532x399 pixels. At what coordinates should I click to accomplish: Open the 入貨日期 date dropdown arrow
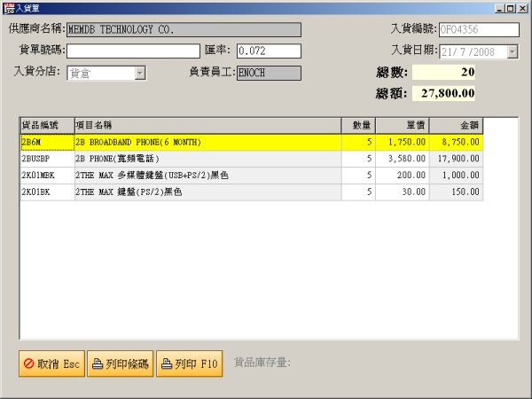click(x=512, y=51)
